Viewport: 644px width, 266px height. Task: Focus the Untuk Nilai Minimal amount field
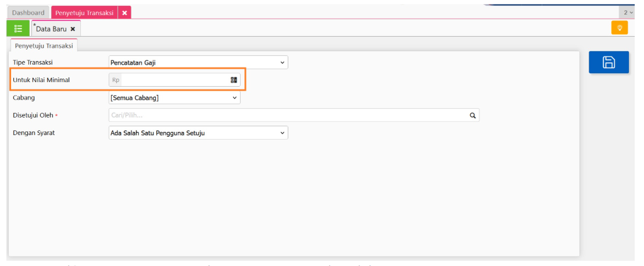pyautogui.click(x=174, y=80)
